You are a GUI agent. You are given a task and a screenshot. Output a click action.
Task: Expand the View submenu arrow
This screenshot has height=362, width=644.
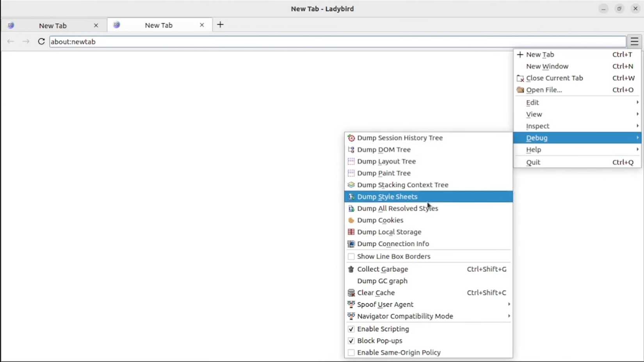click(637, 114)
